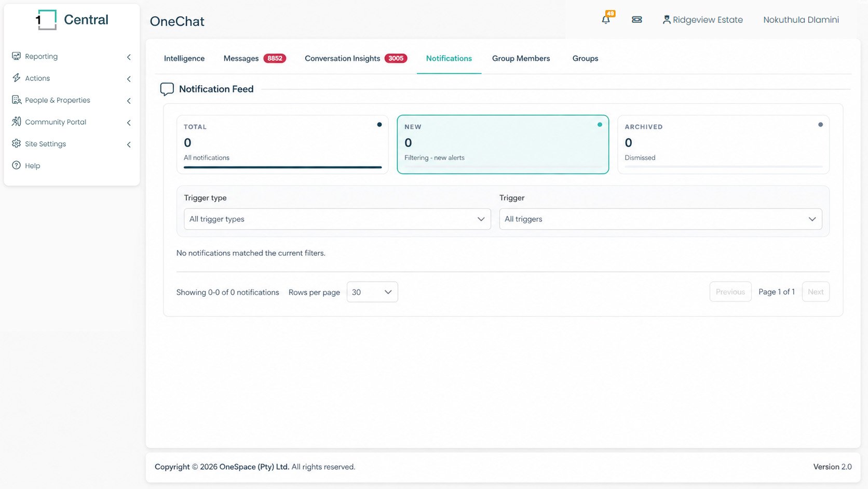Open the notification bell icon
Screen dimensions: 868x489
605,20
